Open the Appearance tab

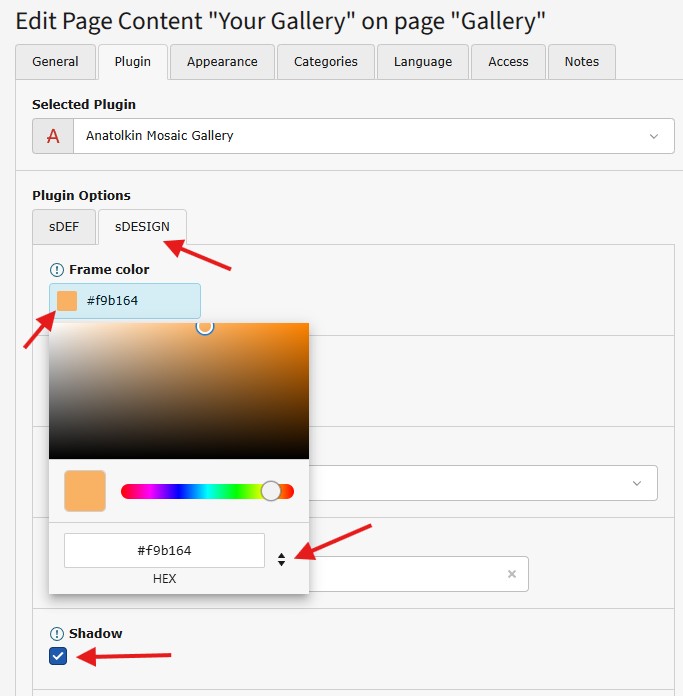click(222, 62)
